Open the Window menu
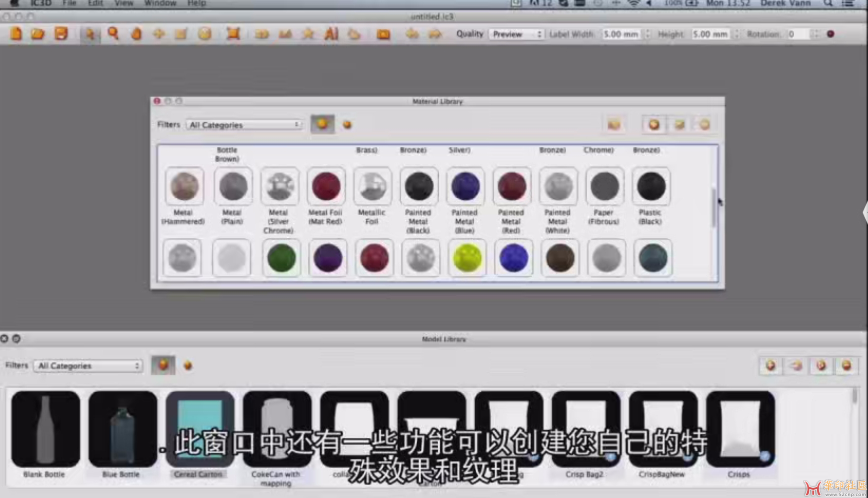868x498 pixels. (x=160, y=3)
